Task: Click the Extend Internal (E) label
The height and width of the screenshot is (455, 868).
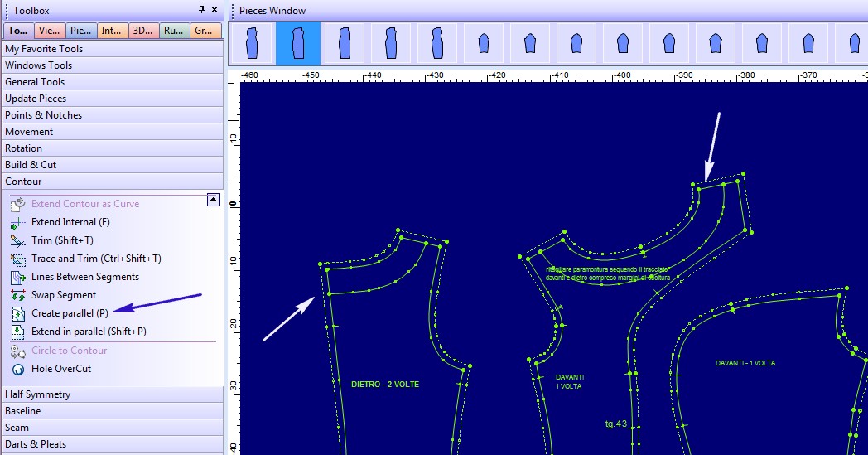Action: click(71, 222)
